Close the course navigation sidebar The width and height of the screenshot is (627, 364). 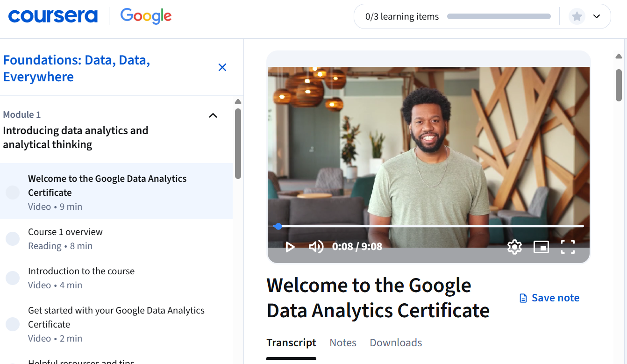click(x=222, y=67)
